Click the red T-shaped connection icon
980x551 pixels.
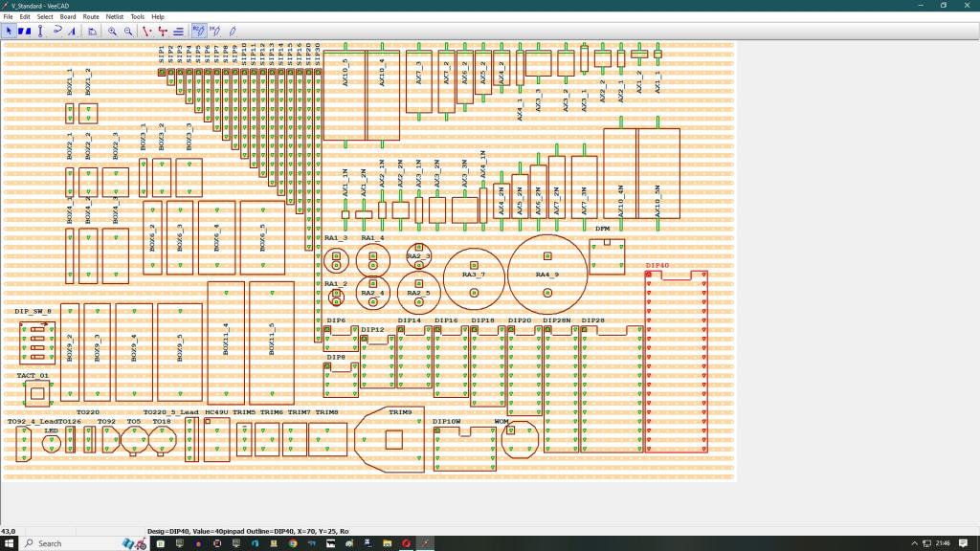click(x=163, y=31)
